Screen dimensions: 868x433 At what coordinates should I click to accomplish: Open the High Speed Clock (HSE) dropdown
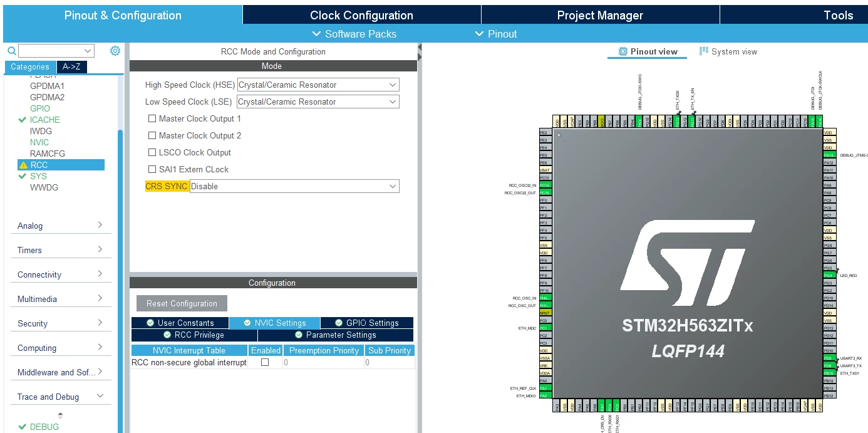[318, 85]
